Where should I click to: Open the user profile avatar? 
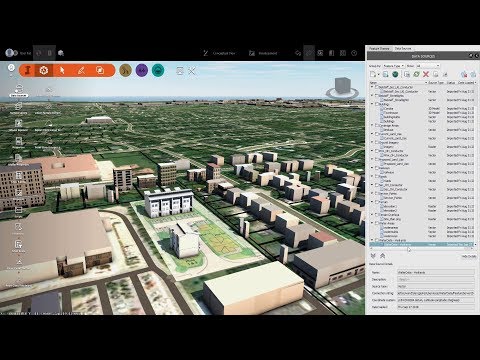coord(10,53)
